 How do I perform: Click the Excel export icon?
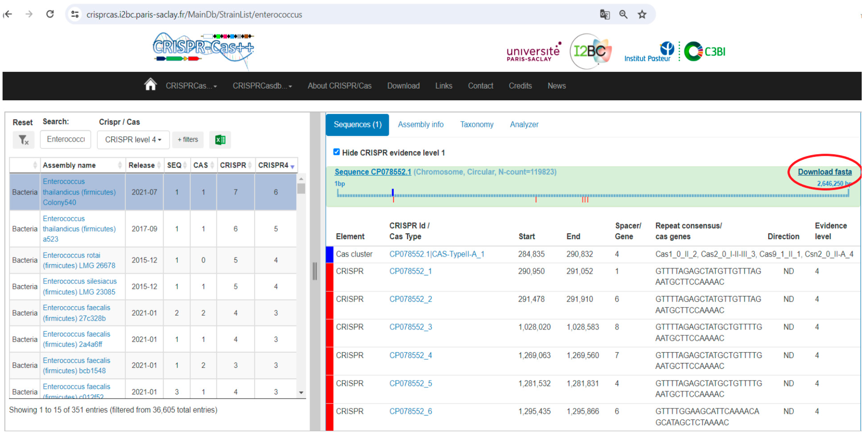(220, 139)
